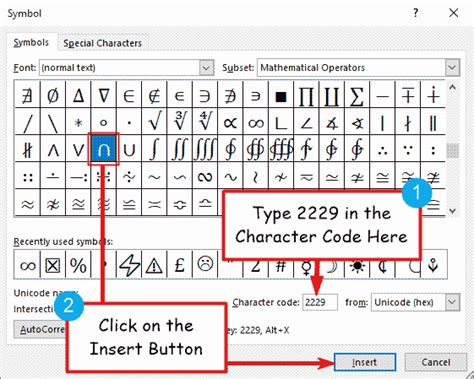
Task: Click the Cancel button
Action: [436, 362]
